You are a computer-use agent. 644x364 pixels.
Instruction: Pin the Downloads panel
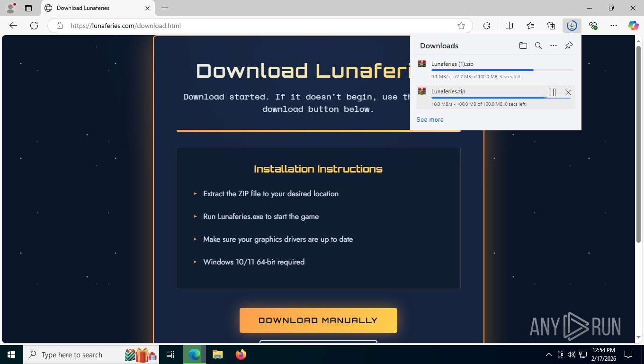click(x=569, y=45)
